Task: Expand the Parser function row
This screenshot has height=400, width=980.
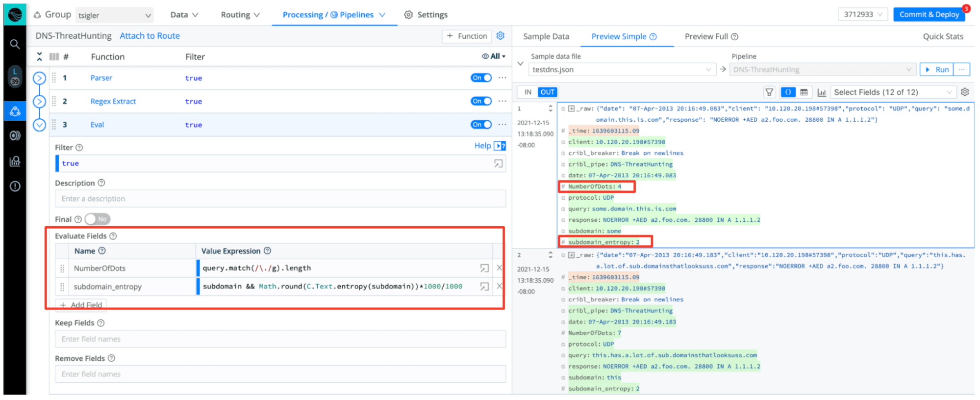Action: 39,78
